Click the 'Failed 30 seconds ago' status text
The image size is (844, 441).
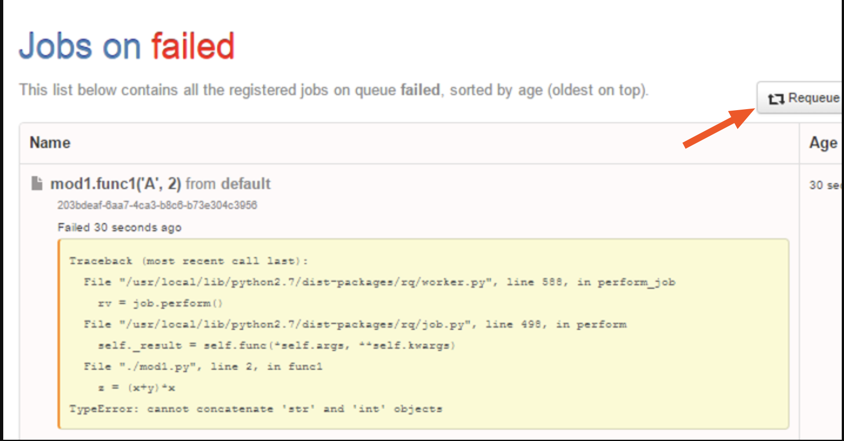pos(120,228)
